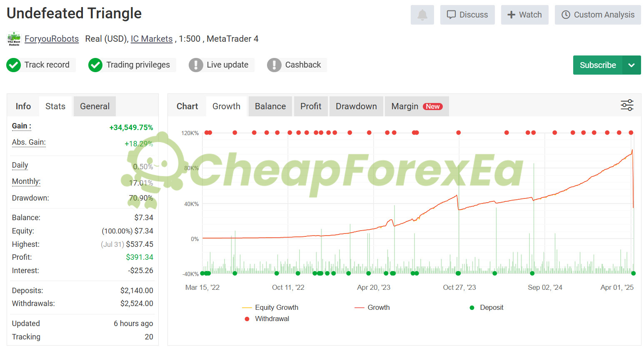
Task: Click the ForyouRobots avatar image
Action: pos(14,39)
